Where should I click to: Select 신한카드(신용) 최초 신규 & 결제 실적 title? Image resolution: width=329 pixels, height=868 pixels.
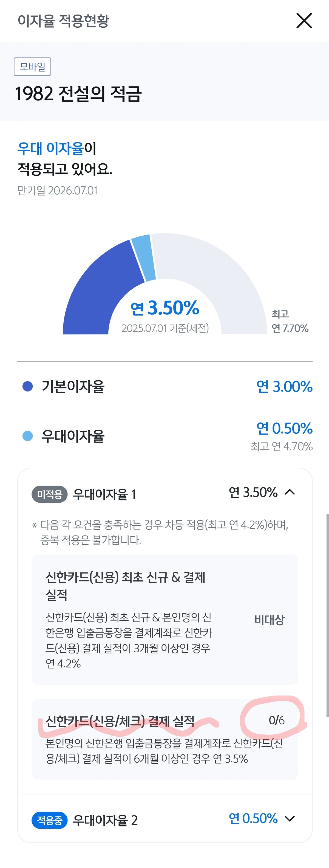(x=125, y=586)
